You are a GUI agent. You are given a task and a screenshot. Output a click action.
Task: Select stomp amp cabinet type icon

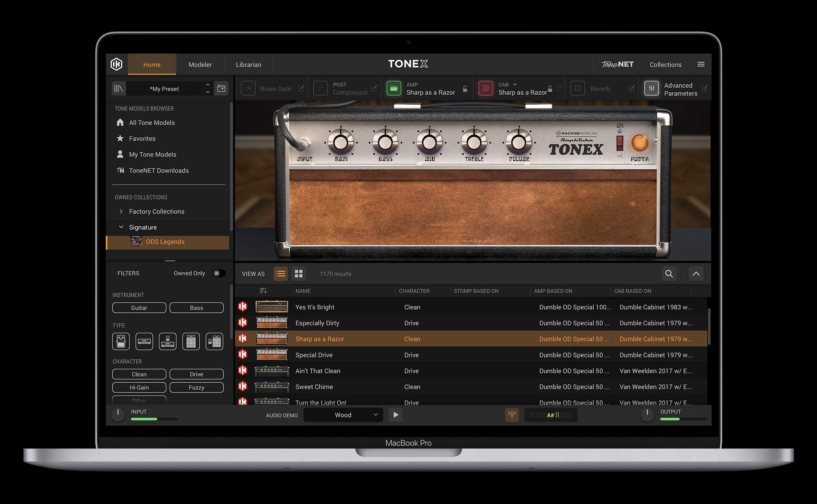(214, 341)
